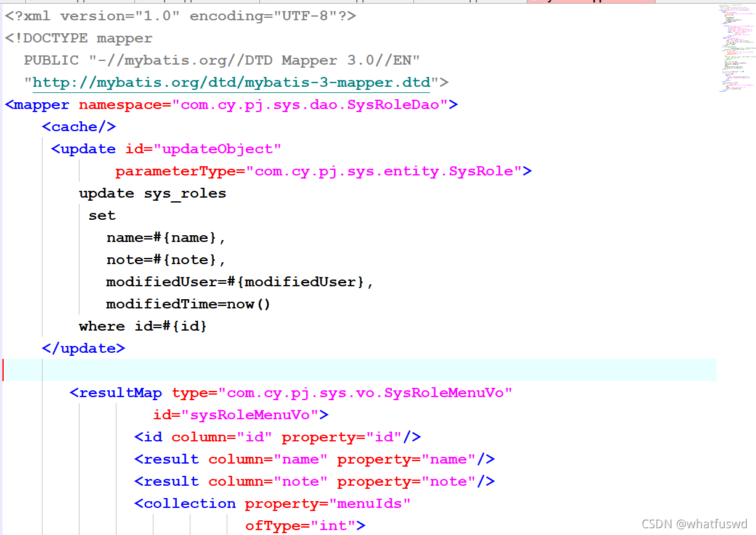
Task: Click the 'update sys_roles' statement
Action: click(153, 193)
